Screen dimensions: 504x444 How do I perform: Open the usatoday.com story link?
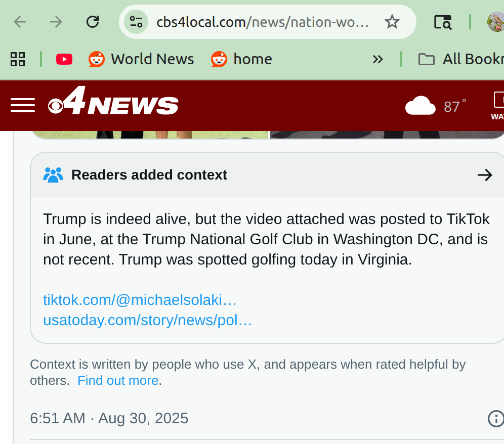pos(147,320)
